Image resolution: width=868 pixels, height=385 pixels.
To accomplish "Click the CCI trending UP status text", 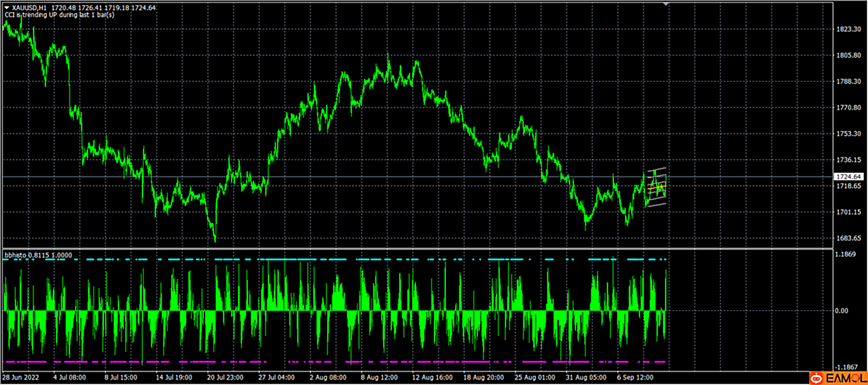I will (59, 15).
